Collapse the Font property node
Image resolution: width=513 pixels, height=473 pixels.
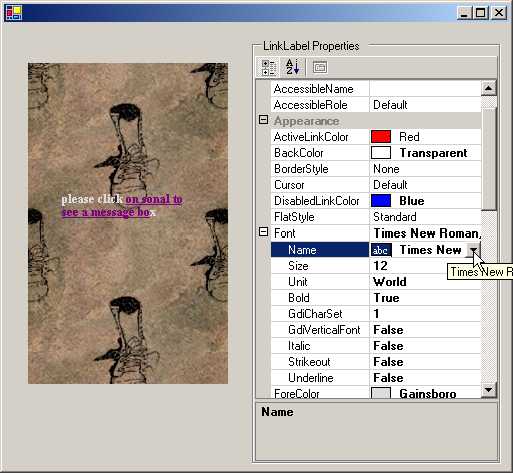click(x=263, y=232)
